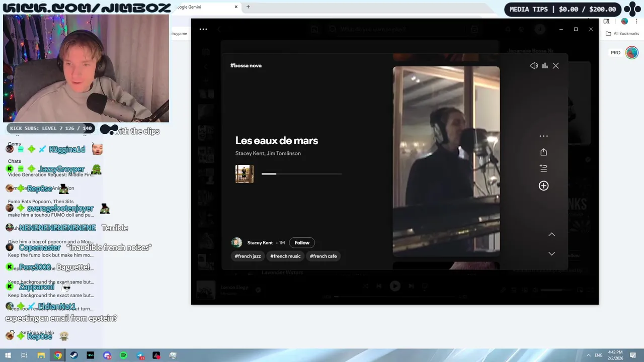Viewport: 644px width, 362px height.
Task: Close the bossa nova overlay
Action: (556, 66)
